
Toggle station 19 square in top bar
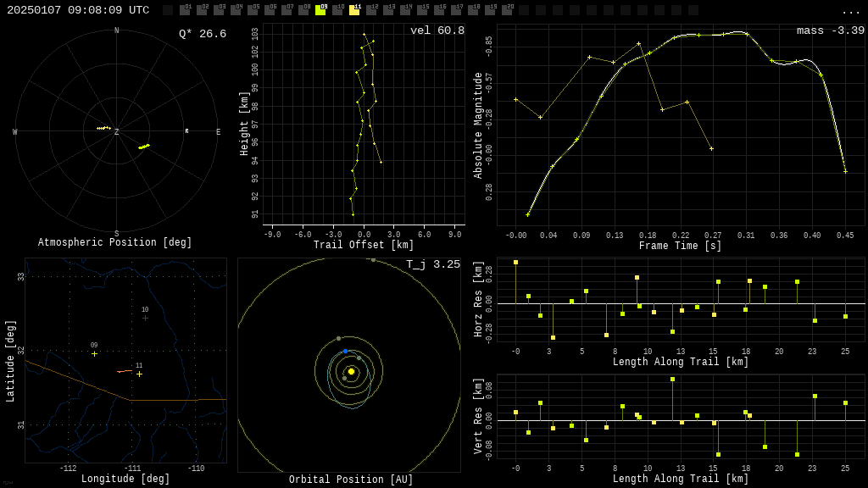489,10
